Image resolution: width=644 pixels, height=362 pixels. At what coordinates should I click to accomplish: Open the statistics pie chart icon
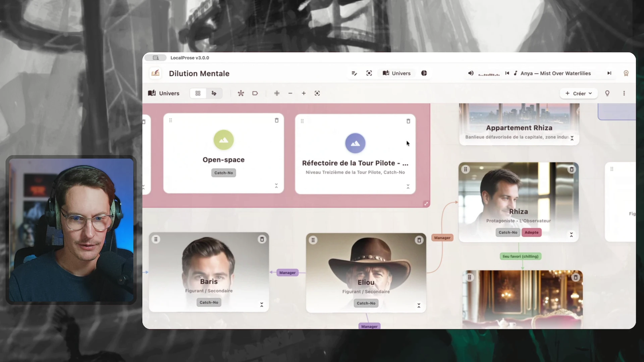pyautogui.click(x=424, y=73)
